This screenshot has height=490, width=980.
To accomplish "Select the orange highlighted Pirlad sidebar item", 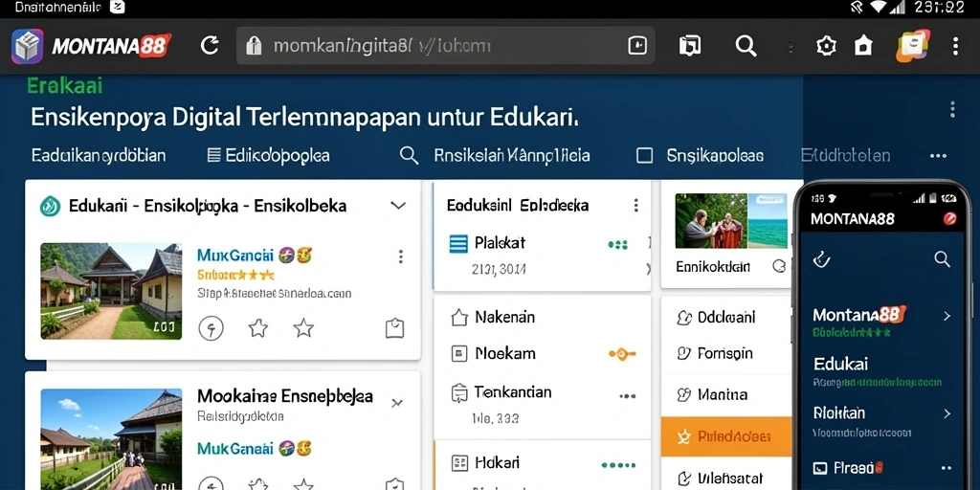I will click(726, 435).
